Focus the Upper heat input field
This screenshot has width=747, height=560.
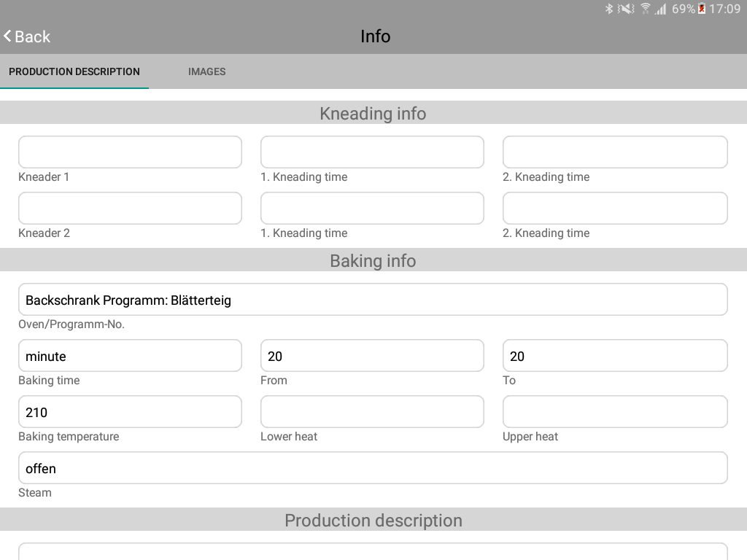point(615,412)
